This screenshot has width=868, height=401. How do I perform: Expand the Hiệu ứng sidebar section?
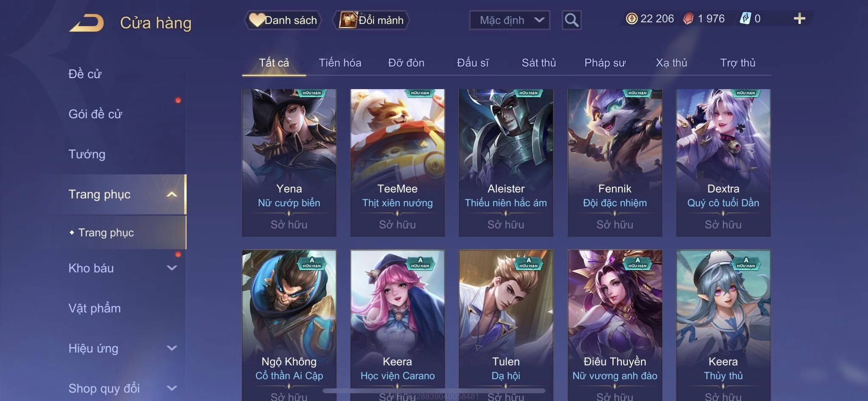tap(172, 348)
